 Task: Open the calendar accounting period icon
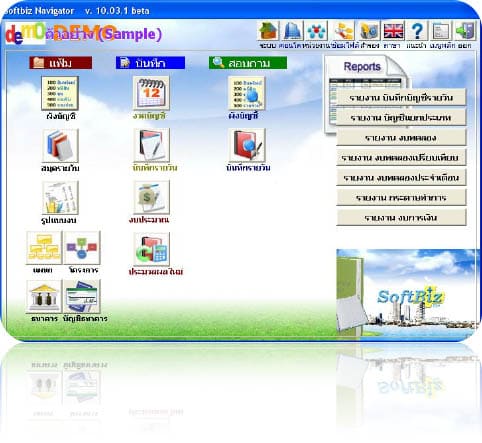pyautogui.click(x=151, y=93)
